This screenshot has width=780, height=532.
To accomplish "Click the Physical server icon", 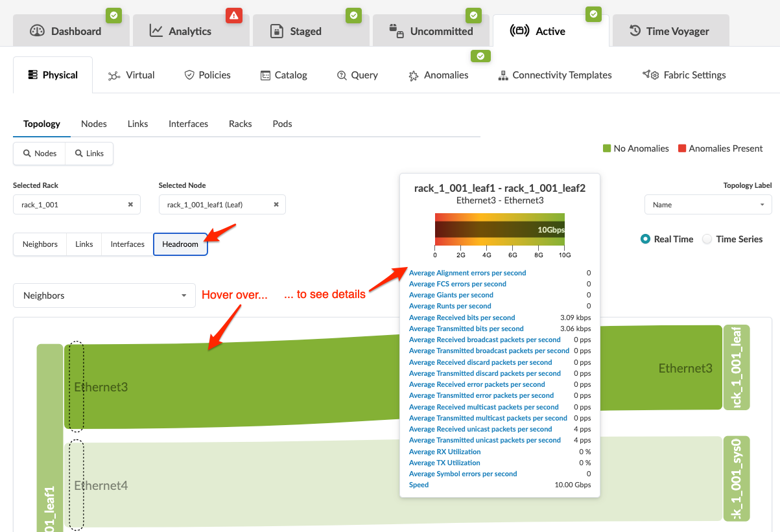I will click(x=32, y=75).
